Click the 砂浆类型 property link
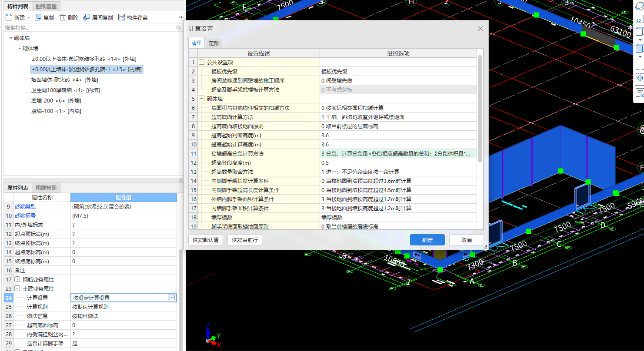Viewport: 644px width, 351px height. [x=25, y=207]
